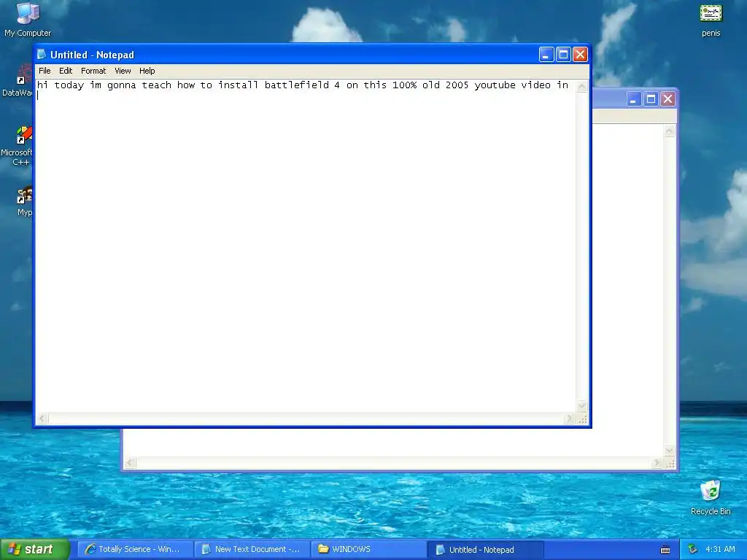Select the Myp desktop shortcut icon
Screen dimensions: 747x560
pyautogui.click(x=24, y=201)
